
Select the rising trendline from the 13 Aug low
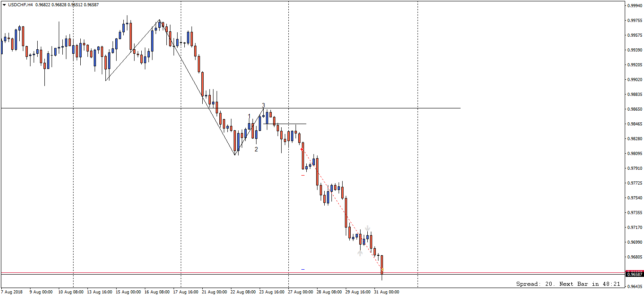click(x=133, y=51)
